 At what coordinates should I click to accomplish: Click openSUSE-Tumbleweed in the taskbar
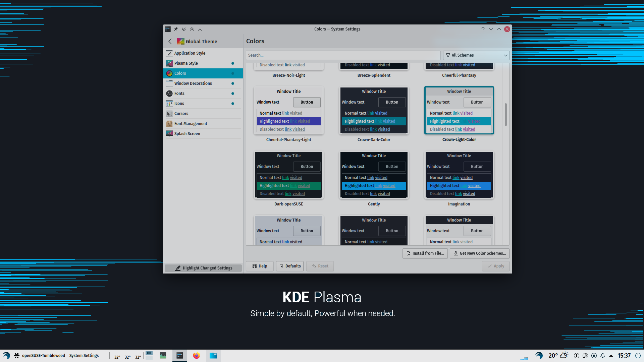tap(44, 356)
